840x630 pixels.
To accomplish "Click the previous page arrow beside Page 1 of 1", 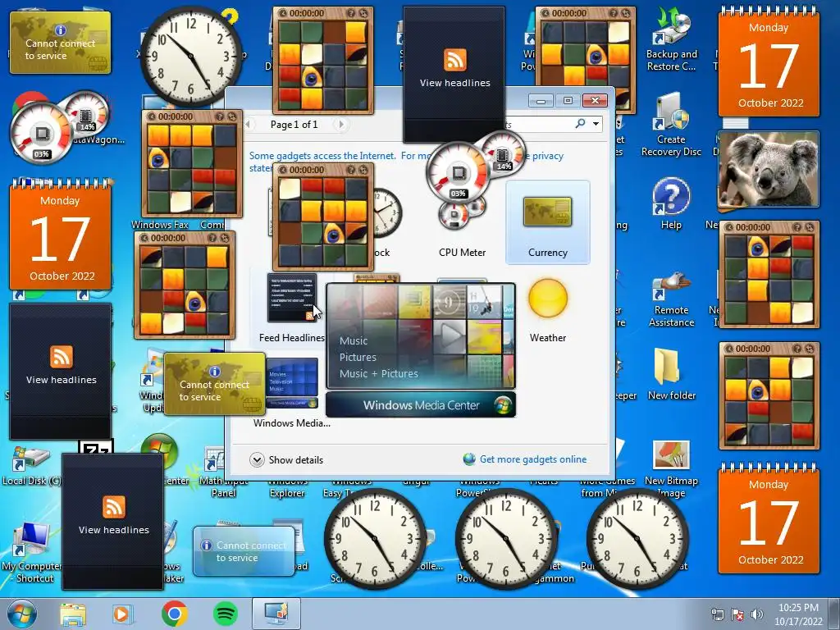I will [248, 125].
